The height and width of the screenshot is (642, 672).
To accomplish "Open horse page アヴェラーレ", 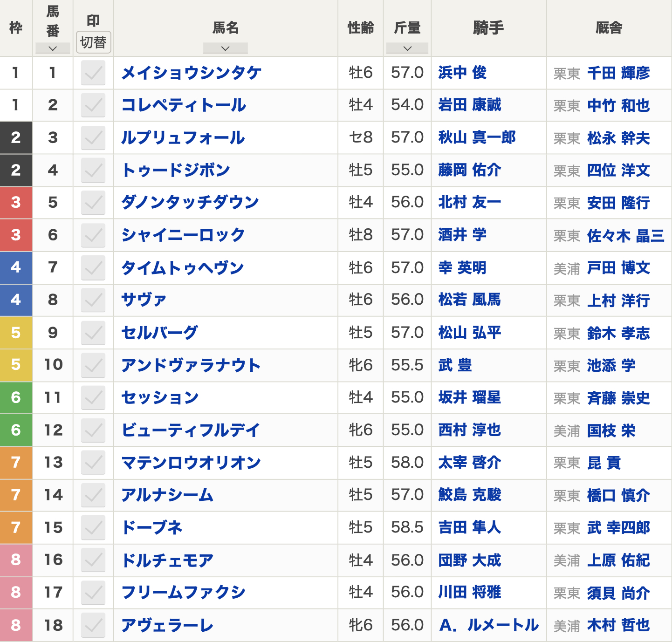I will pyautogui.click(x=167, y=625).
